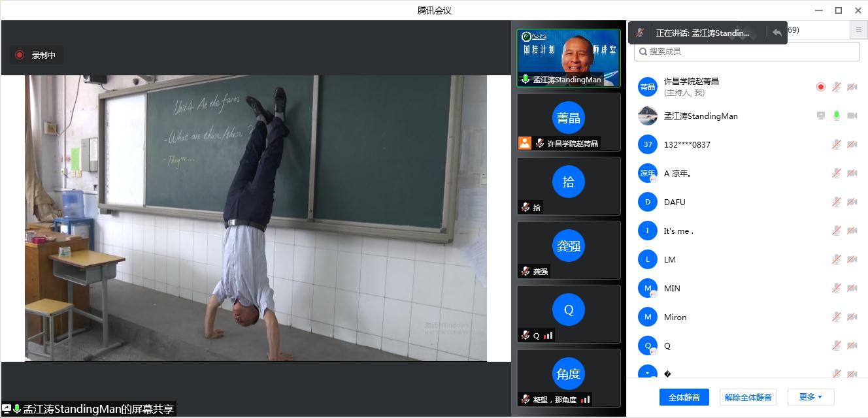This screenshot has height=418, width=868.
Task: Click the orange host icon on 许昌学院赵菁晶's tile
Action: point(525,143)
